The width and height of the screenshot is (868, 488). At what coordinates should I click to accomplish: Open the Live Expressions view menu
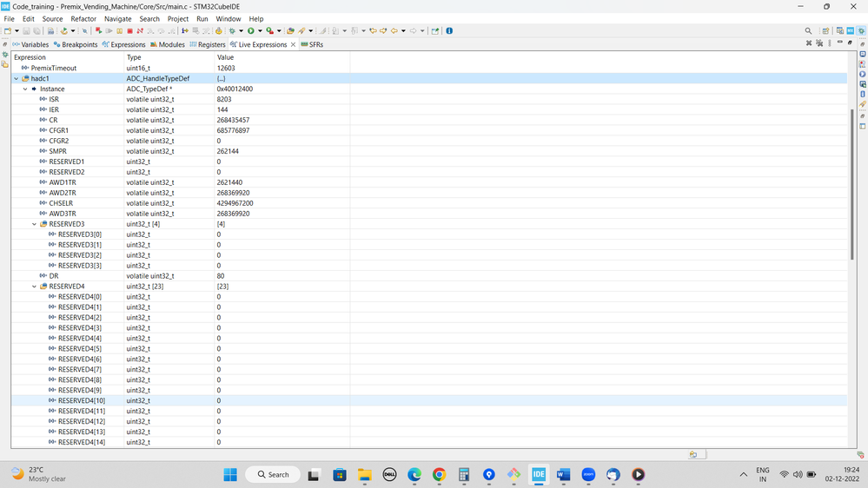point(829,43)
